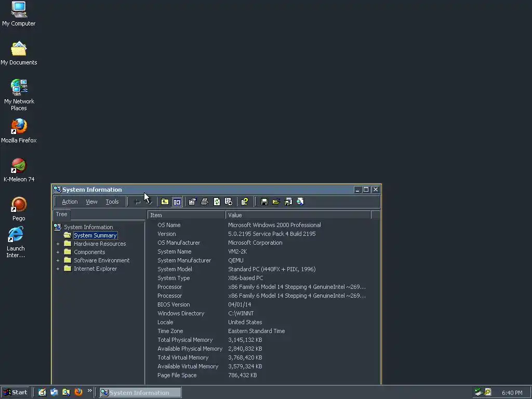Expand the Internet Explorer tree node
Screen dimensions: 532x399
58,269
